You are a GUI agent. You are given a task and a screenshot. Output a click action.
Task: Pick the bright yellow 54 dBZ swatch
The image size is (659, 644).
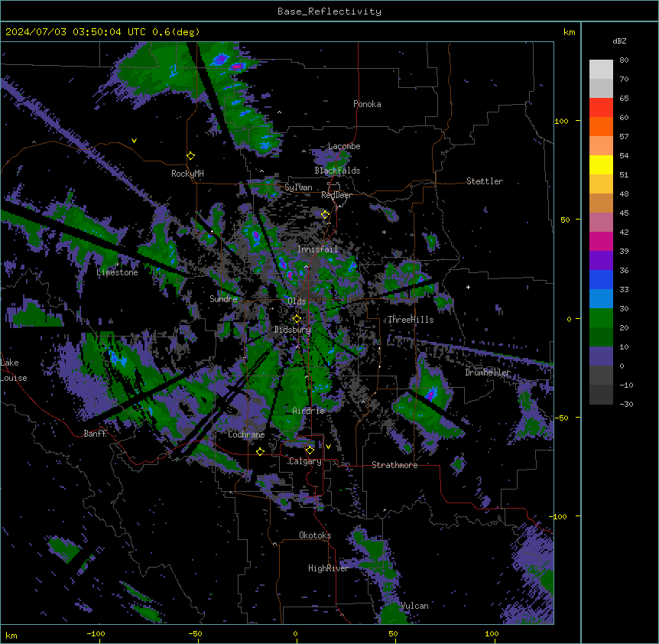[x=601, y=164]
